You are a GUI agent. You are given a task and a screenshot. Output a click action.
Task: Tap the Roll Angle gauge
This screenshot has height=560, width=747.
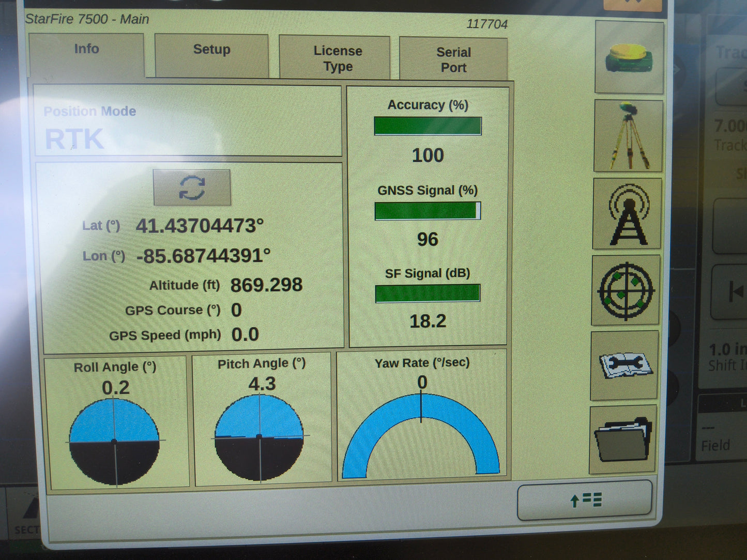114,442
